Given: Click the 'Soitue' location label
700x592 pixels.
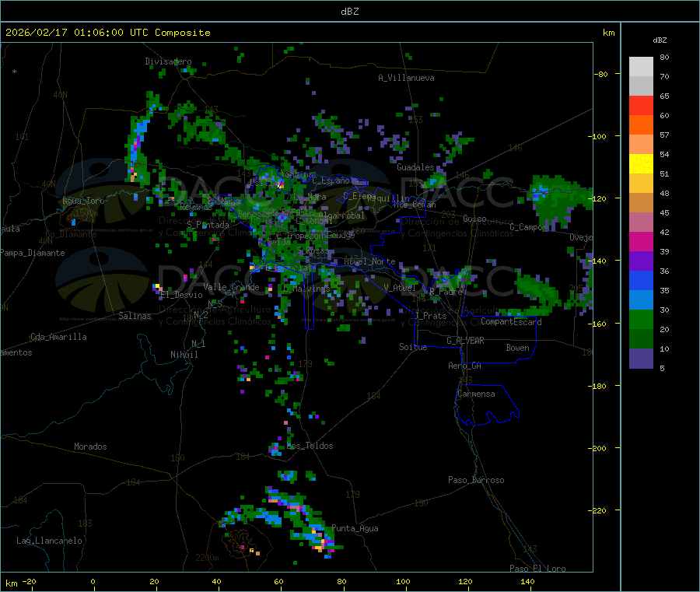Looking at the screenshot, I should pos(413,347).
